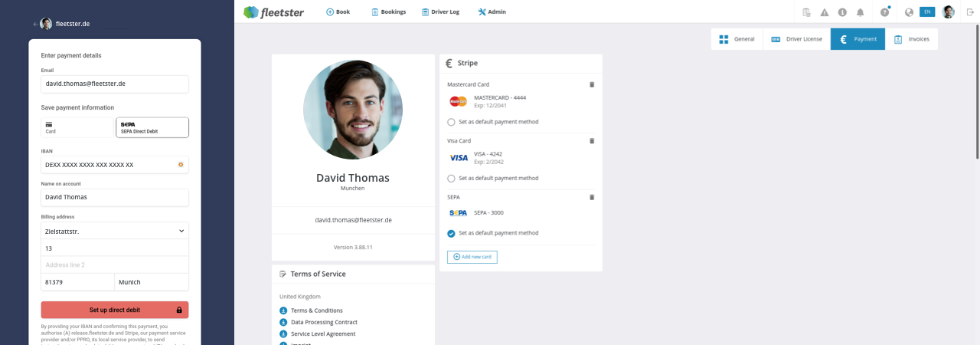Open the Data Processing Contract link
The image size is (980, 345).
[x=324, y=322]
